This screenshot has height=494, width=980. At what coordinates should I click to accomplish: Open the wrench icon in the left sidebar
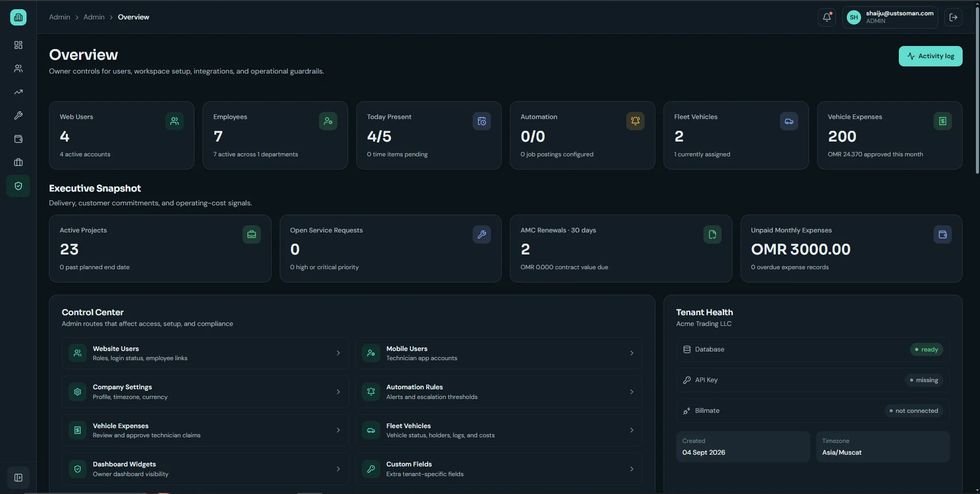pyautogui.click(x=18, y=115)
